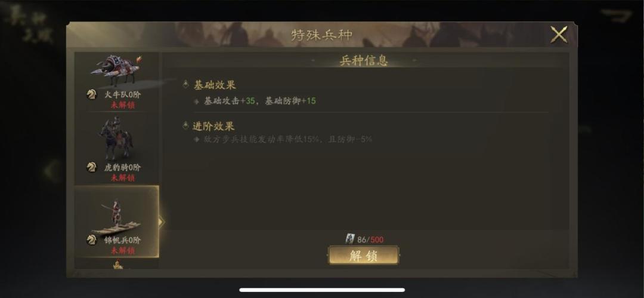This screenshot has height=298, width=644.
Task: Choose the partially visible unit at the list bottom
Action: (118, 264)
